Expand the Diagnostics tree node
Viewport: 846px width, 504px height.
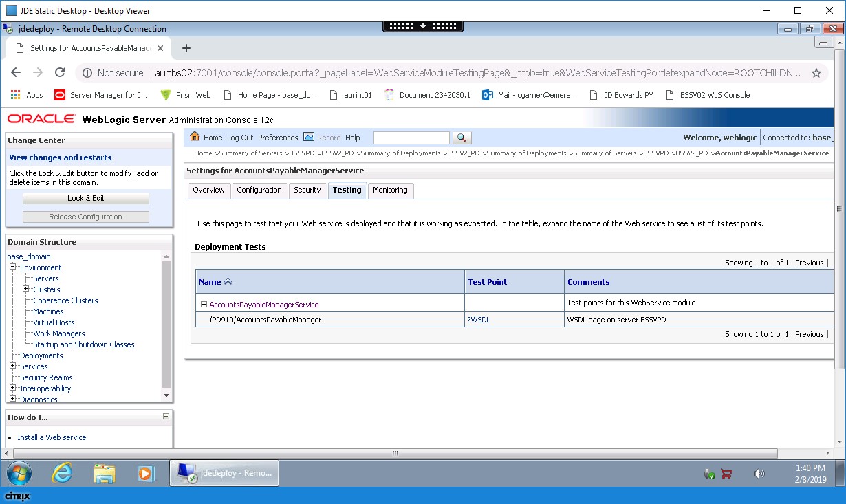(12, 399)
